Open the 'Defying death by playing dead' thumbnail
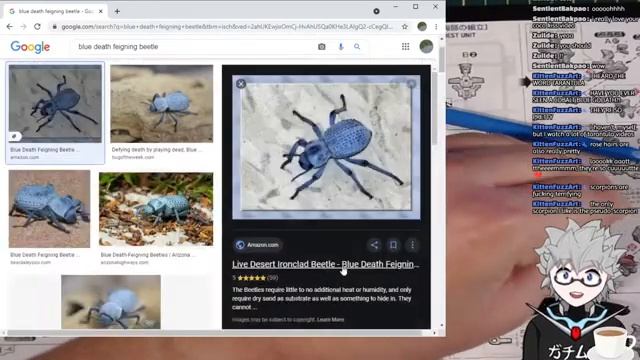640x360 pixels. [162, 104]
